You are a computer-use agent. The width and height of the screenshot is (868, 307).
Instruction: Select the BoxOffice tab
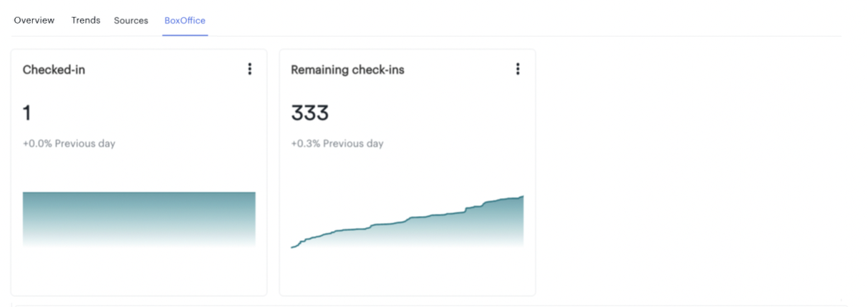coord(185,20)
